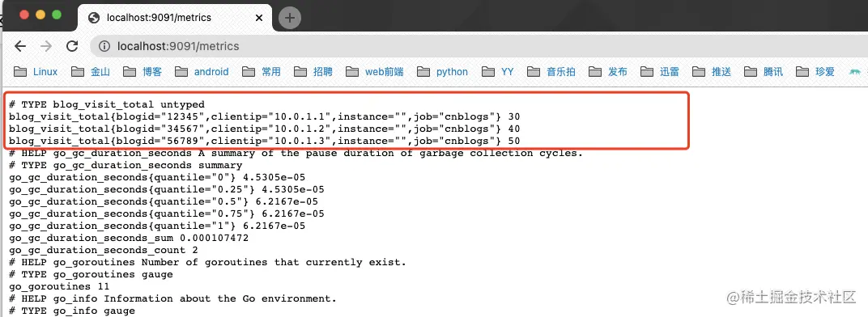
Task: Open the Linux bookmarks folder
Action: (36, 71)
